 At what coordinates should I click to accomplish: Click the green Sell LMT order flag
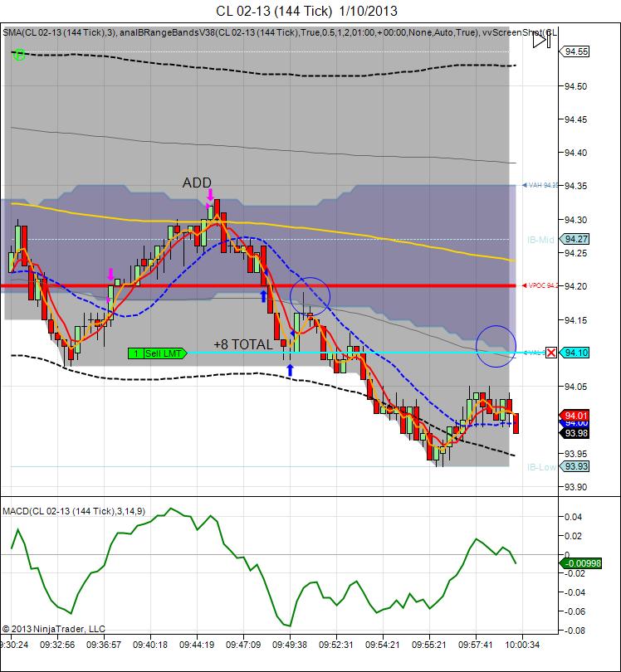[x=158, y=353]
